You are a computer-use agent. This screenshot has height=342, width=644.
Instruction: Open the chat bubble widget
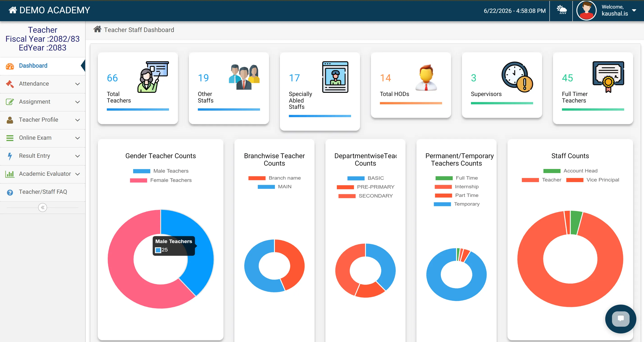pyautogui.click(x=621, y=319)
